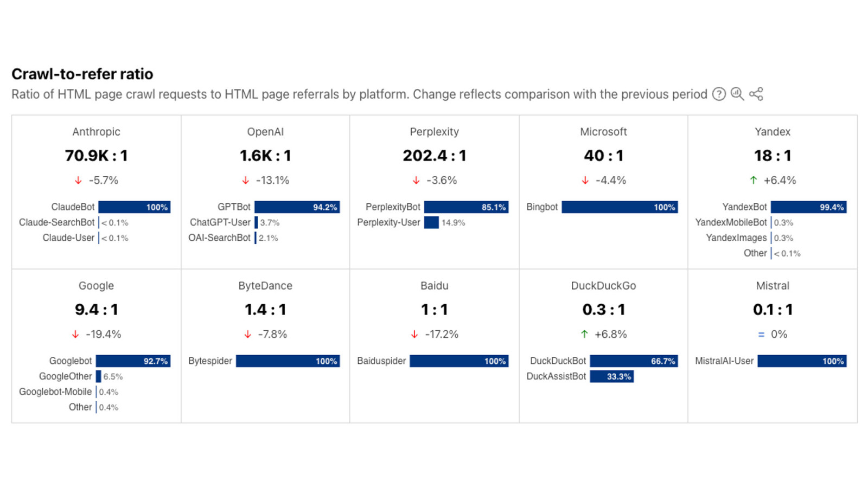Click the green up arrow under Yandex

click(x=754, y=180)
